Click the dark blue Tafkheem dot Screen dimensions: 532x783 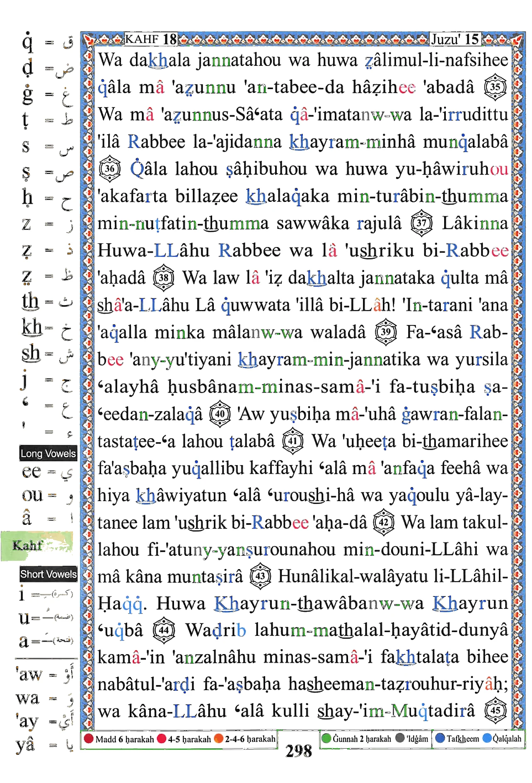click(x=440, y=738)
